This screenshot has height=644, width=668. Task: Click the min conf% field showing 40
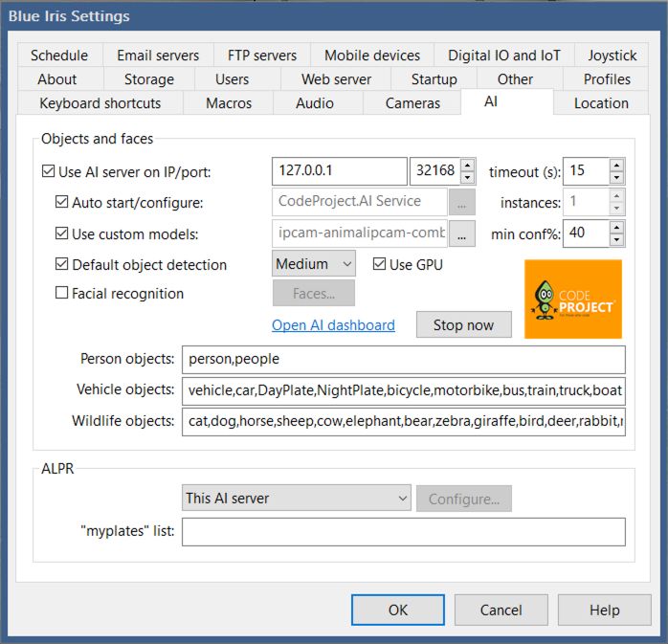coord(587,233)
